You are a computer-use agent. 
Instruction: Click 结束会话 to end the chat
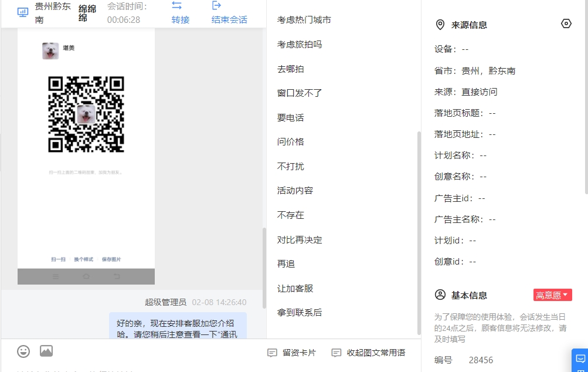(x=229, y=19)
